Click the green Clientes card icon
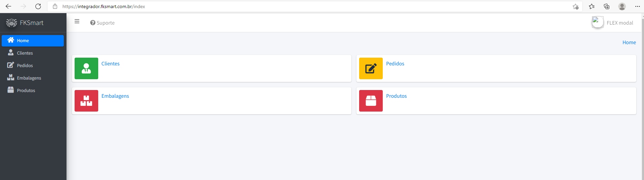Image resolution: width=644 pixels, height=180 pixels. (86, 68)
